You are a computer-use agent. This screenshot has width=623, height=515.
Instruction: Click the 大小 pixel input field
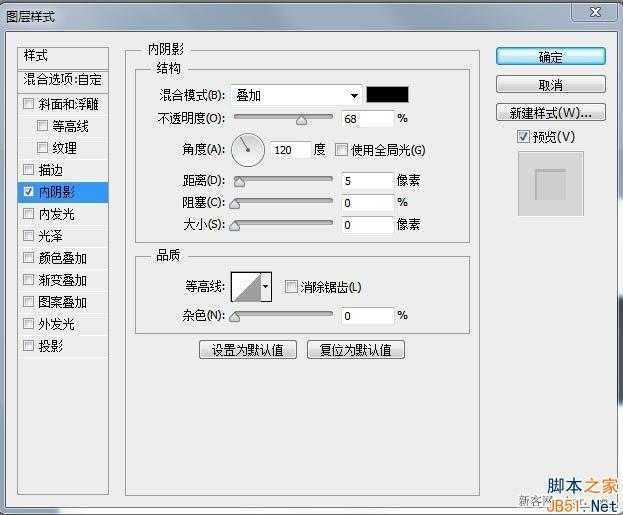tap(368, 225)
